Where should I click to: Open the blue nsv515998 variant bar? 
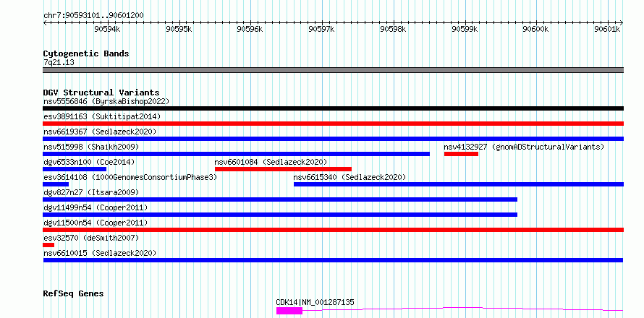[236, 154]
